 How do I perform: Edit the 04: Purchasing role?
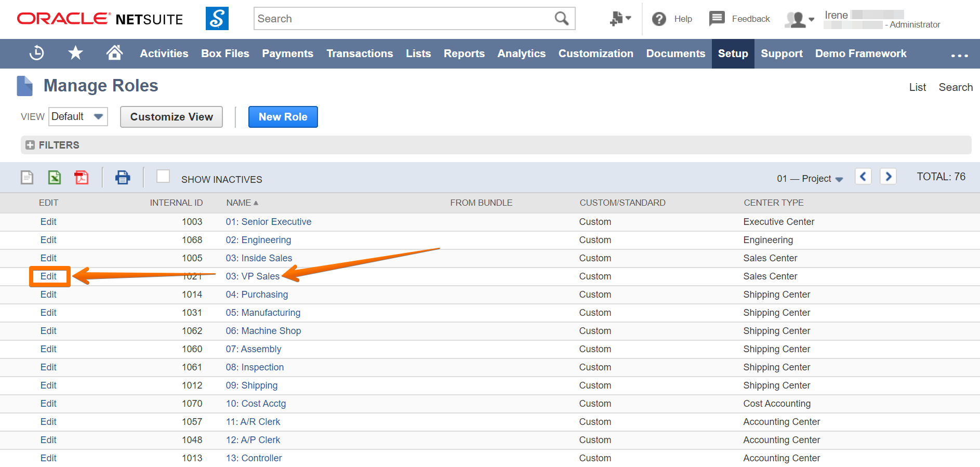[48, 295]
